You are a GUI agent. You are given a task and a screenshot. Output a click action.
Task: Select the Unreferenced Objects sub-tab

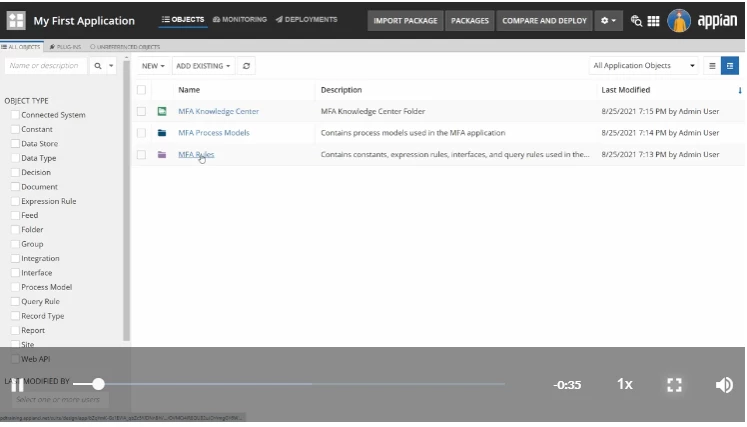tap(125, 47)
